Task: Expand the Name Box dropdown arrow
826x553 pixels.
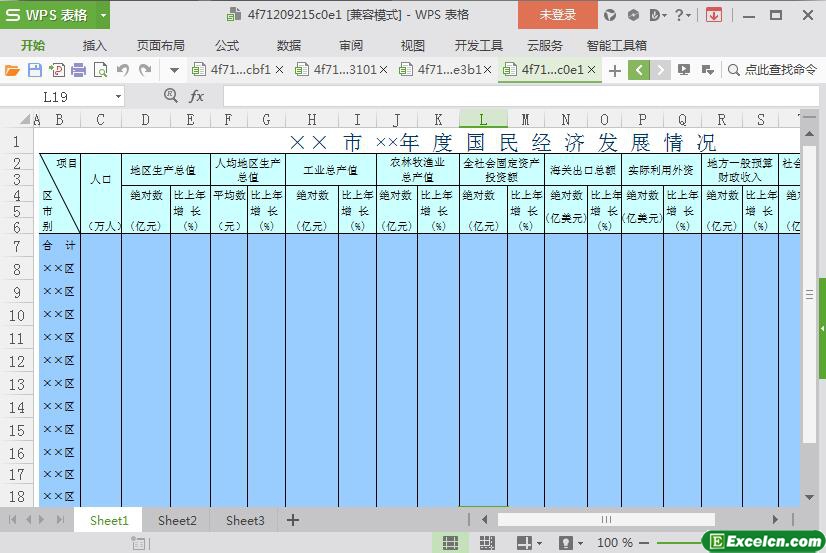Action: coord(118,96)
